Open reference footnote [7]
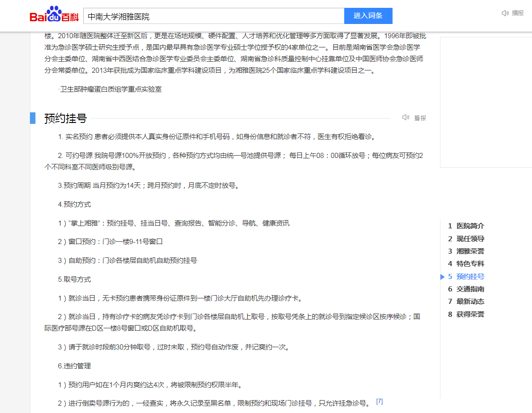The height and width of the screenshot is (413, 532). (379, 401)
